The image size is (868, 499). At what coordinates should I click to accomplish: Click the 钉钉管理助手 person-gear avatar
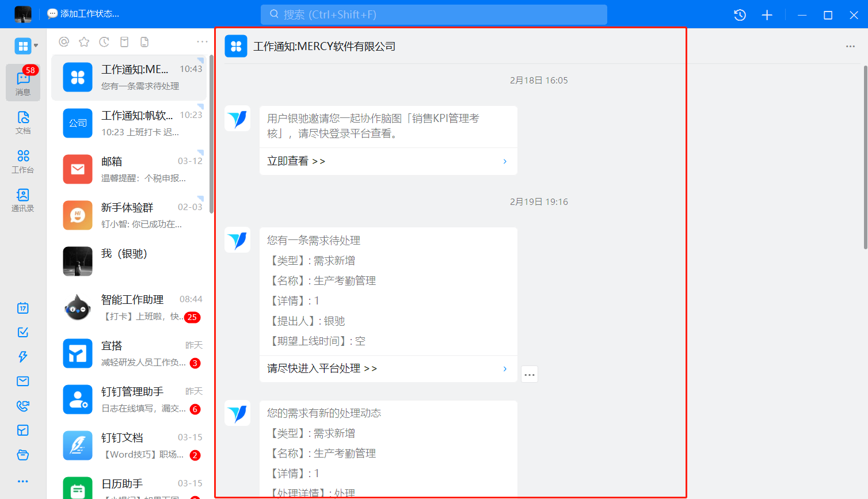coord(78,399)
